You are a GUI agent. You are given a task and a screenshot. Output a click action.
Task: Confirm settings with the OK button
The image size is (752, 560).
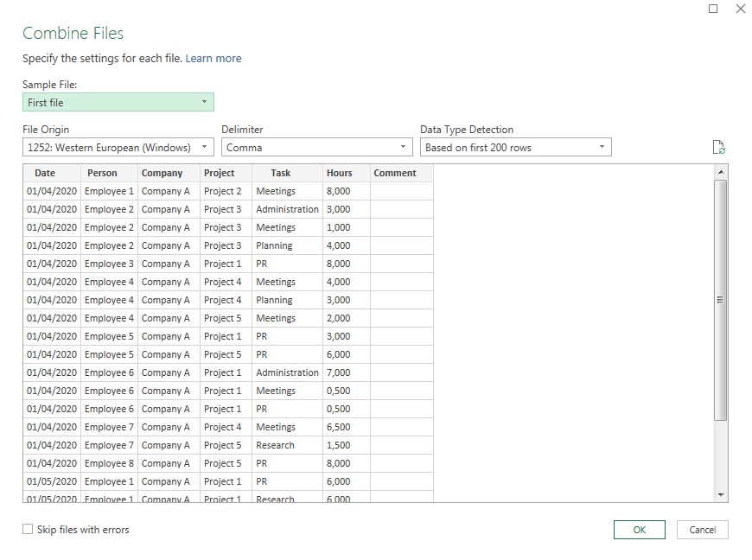pyautogui.click(x=639, y=530)
